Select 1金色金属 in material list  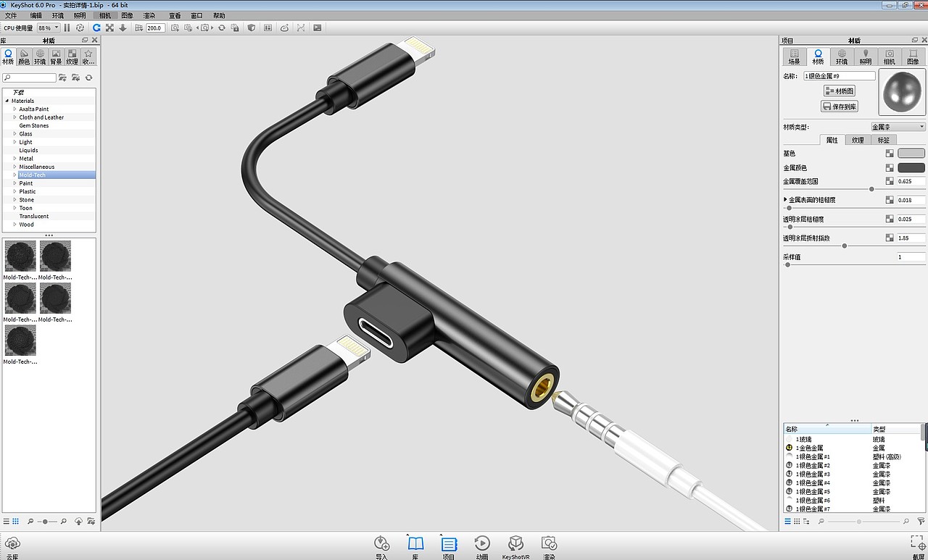tap(809, 448)
